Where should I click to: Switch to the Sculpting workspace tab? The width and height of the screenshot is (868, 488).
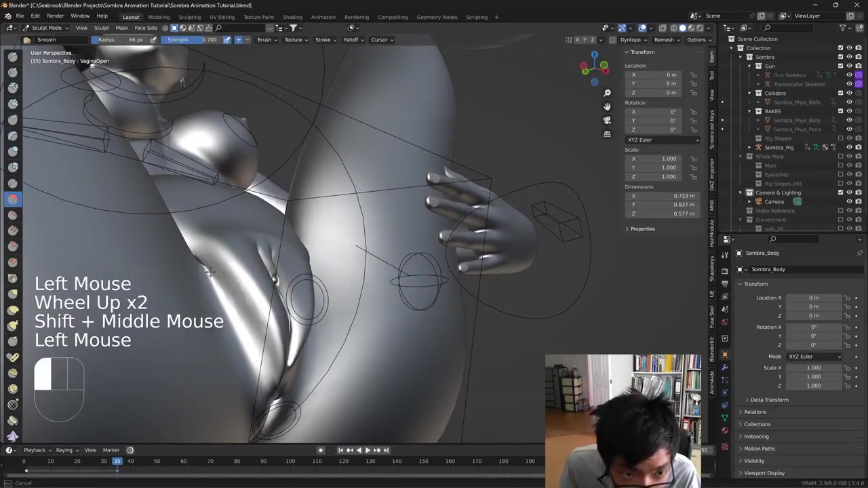(x=189, y=17)
